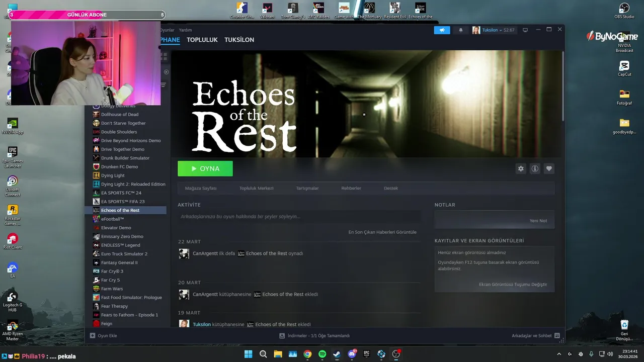Switch Steam to Big Picture mode icon
Image resolution: width=644 pixels, height=362 pixels.
pyautogui.click(x=525, y=30)
